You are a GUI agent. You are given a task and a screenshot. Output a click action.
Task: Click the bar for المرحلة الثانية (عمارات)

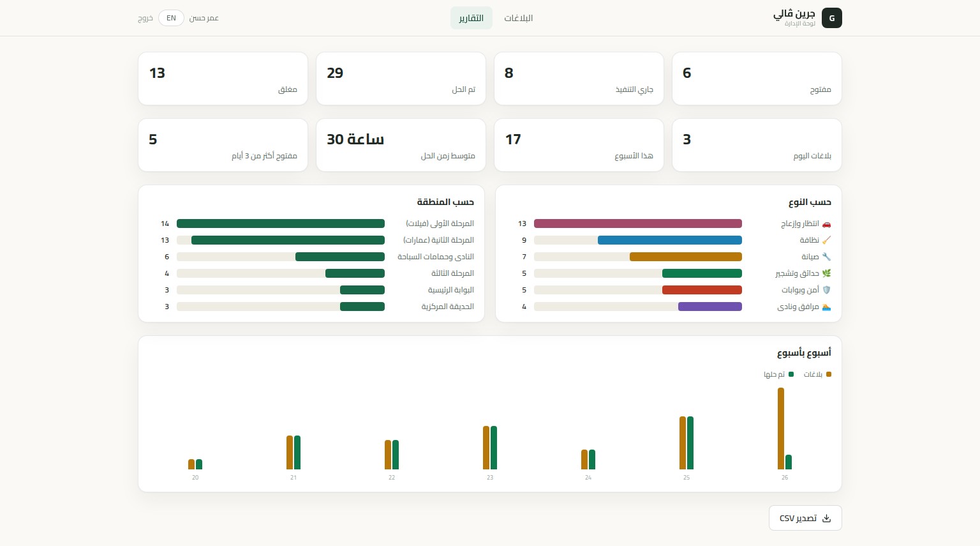click(288, 240)
